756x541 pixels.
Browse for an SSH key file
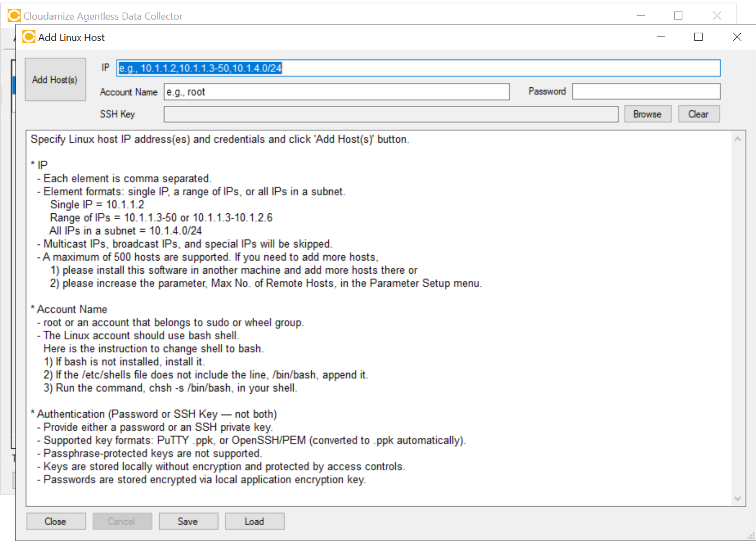pos(648,114)
